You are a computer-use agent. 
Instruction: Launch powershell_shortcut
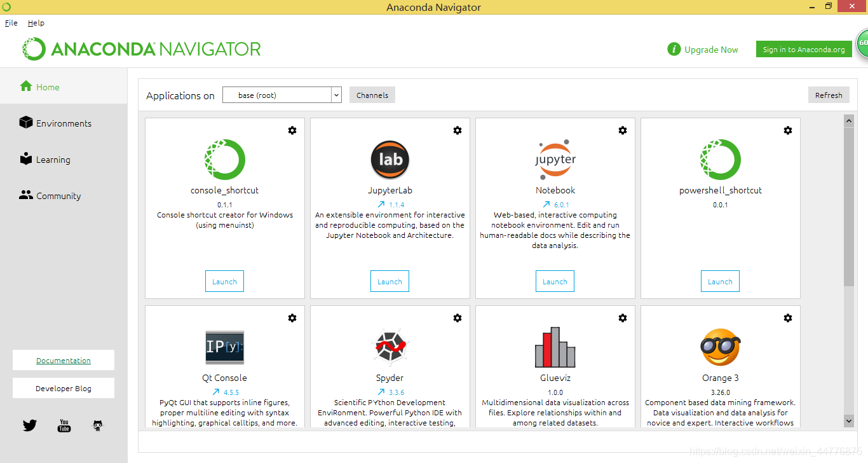tap(720, 281)
